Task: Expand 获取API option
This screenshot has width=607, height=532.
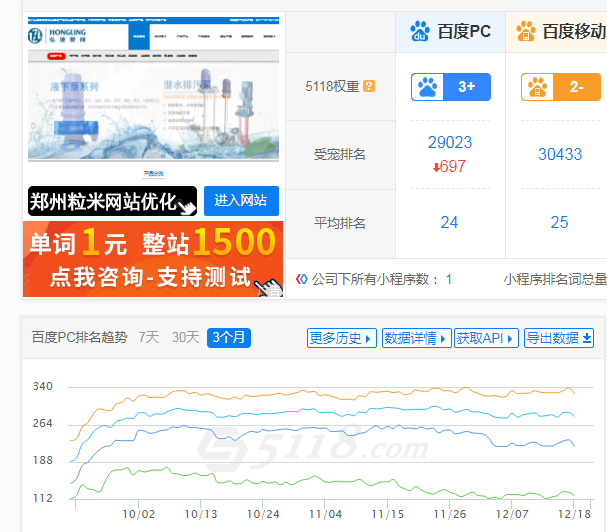Action: pos(486,338)
